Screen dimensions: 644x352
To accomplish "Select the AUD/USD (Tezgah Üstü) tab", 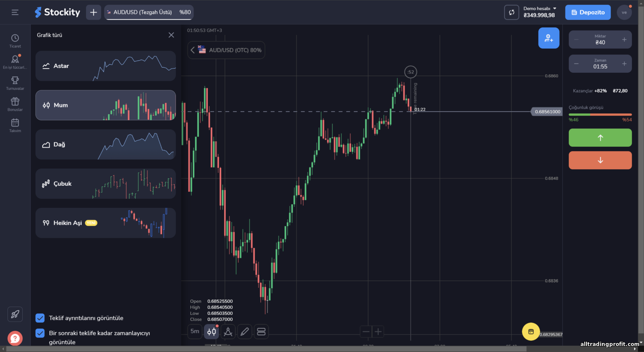I will pos(149,12).
